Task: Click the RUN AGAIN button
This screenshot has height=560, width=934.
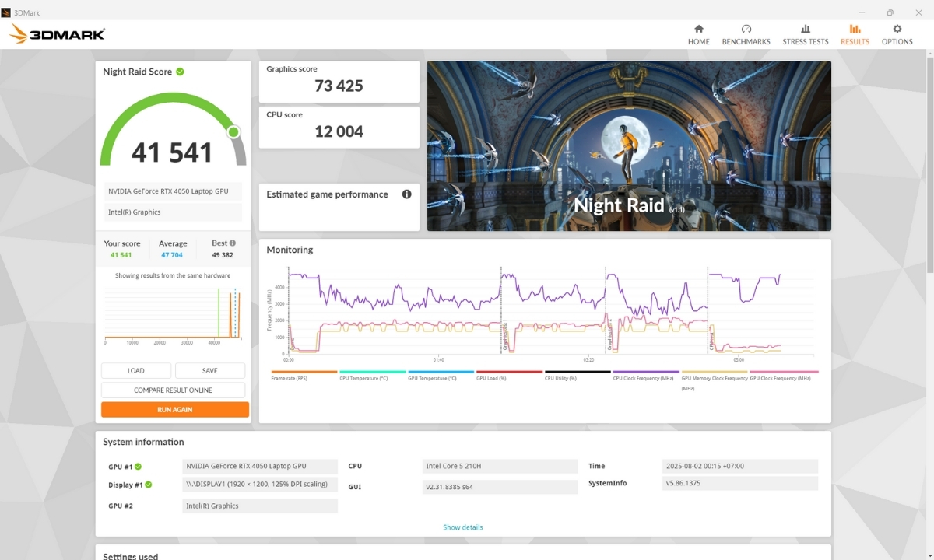Action: coord(175,409)
